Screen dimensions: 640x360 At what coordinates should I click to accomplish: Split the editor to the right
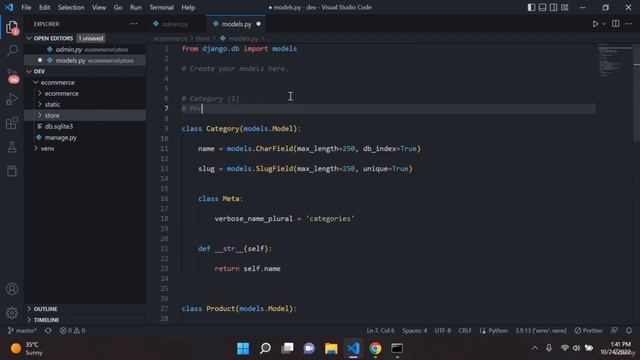tap(616, 24)
